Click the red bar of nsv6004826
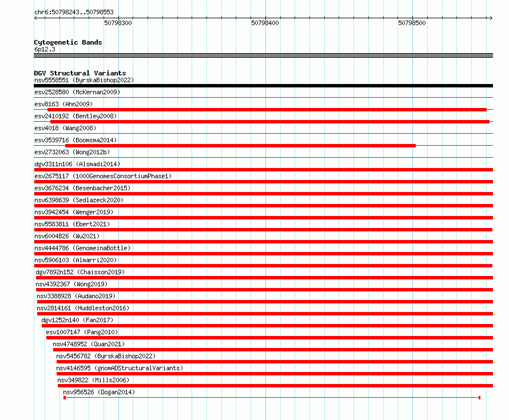 pyautogui.click(x=263, y=242)
